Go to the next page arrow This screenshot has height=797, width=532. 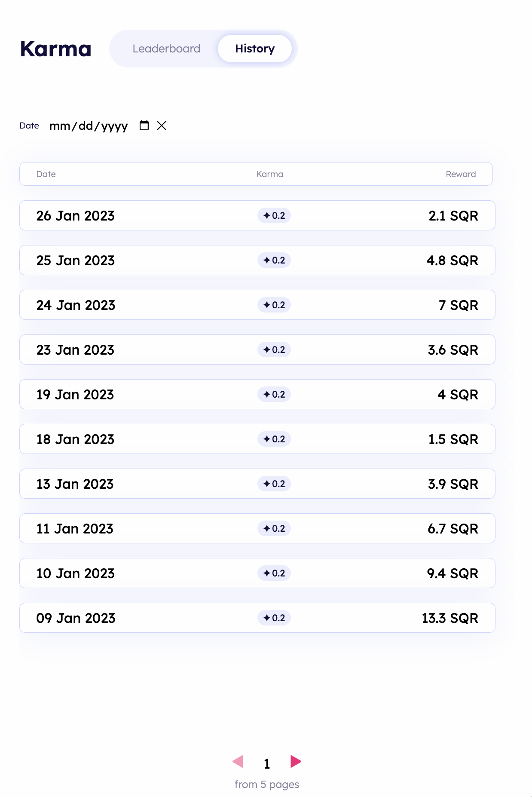point(296,761)
